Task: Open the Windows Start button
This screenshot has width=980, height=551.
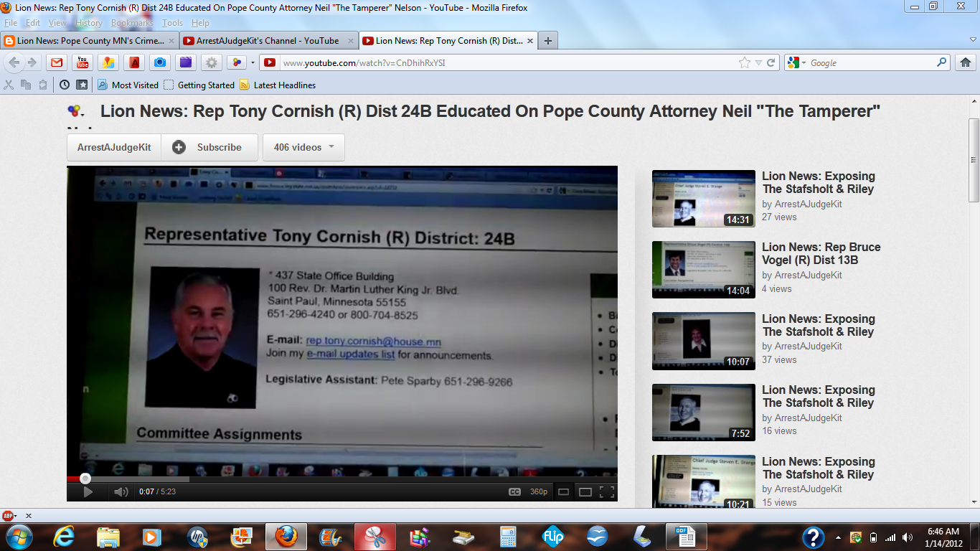Action: tap(18, 537)
